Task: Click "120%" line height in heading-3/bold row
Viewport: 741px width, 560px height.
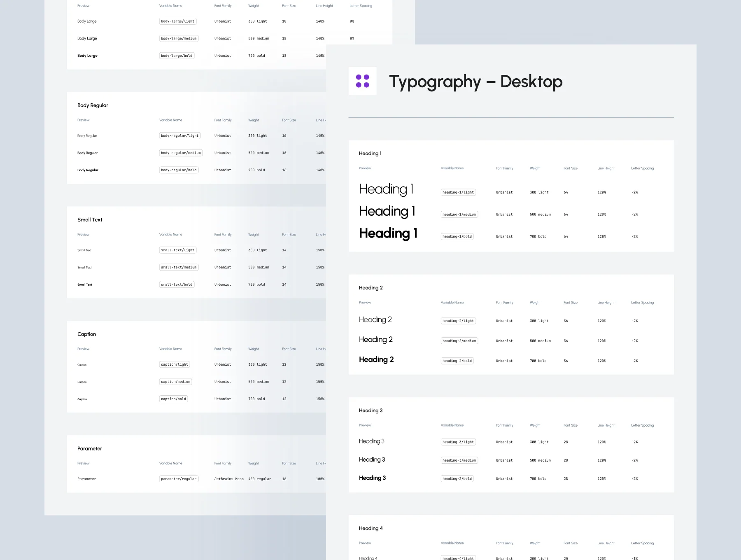Action: pyautogui.click(x=602, y=479)
